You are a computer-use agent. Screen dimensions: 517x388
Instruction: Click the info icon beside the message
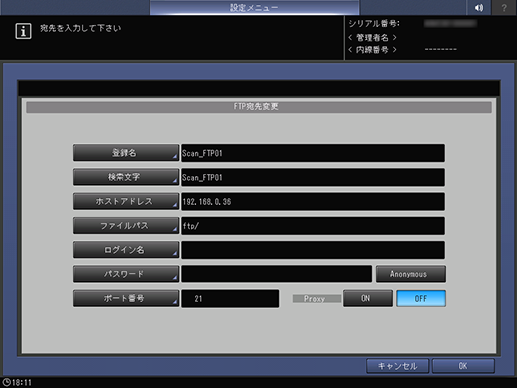pyautogui.click(x=23, y=31)
